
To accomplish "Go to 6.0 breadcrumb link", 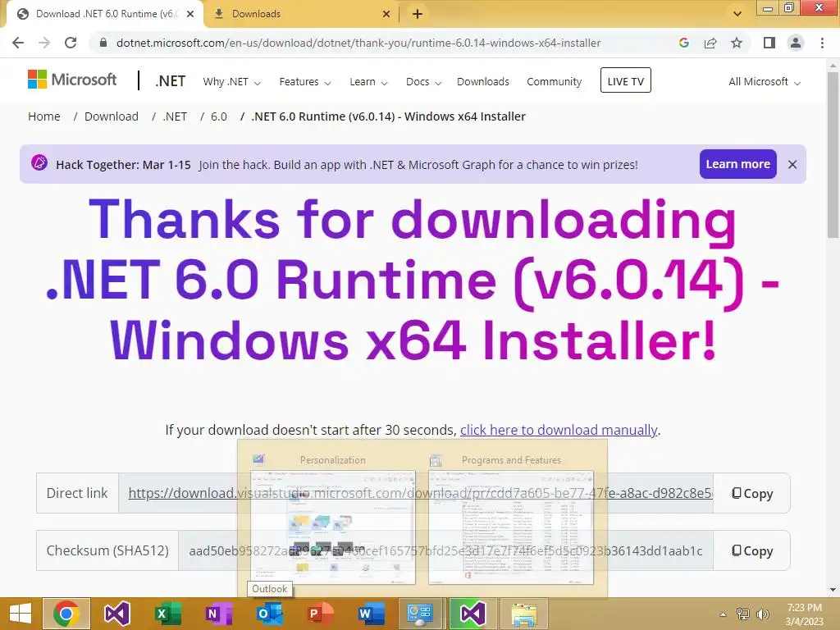I will (x=218, y=116).
